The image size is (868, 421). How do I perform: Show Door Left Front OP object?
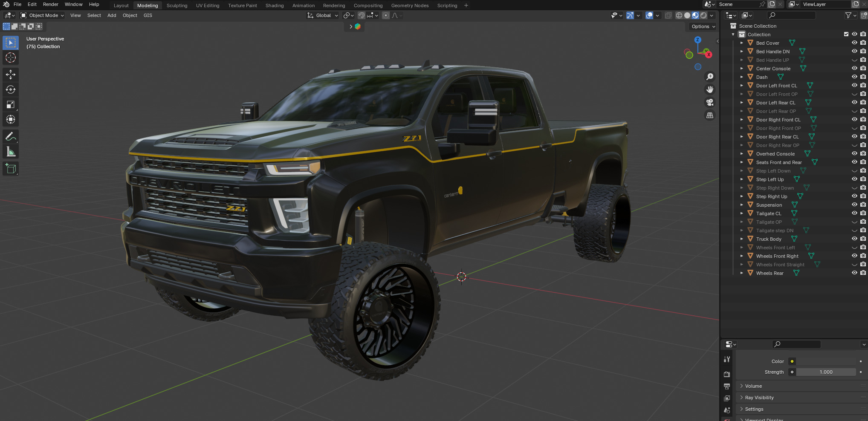click(x=854, y=94)
